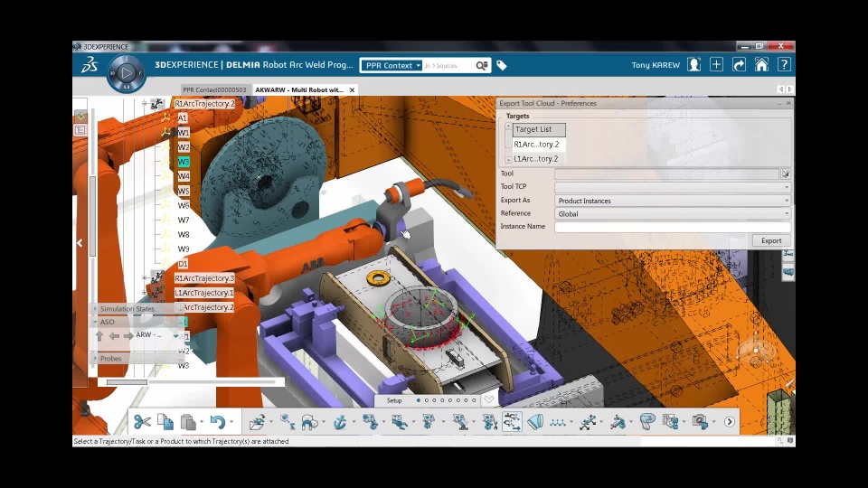
Task: Activate the highlighted trajectory tool icon
Action: [512, 422]
